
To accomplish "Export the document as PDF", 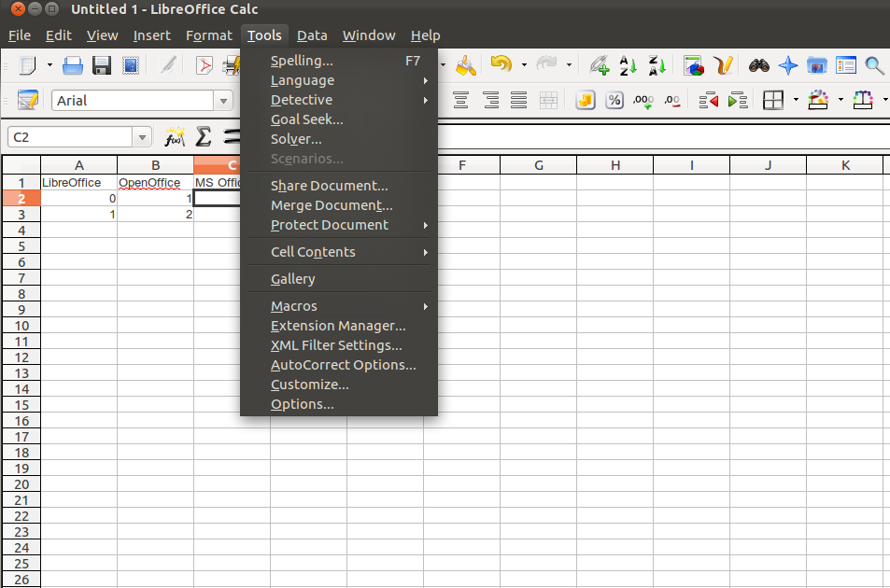I will pyautogui.click(x=205, y=65).
